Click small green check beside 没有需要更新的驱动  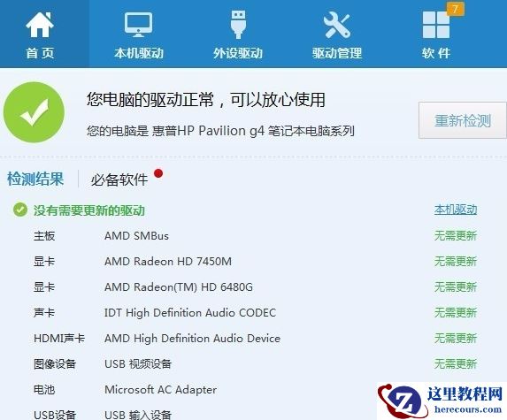click(x=20, y=210)
